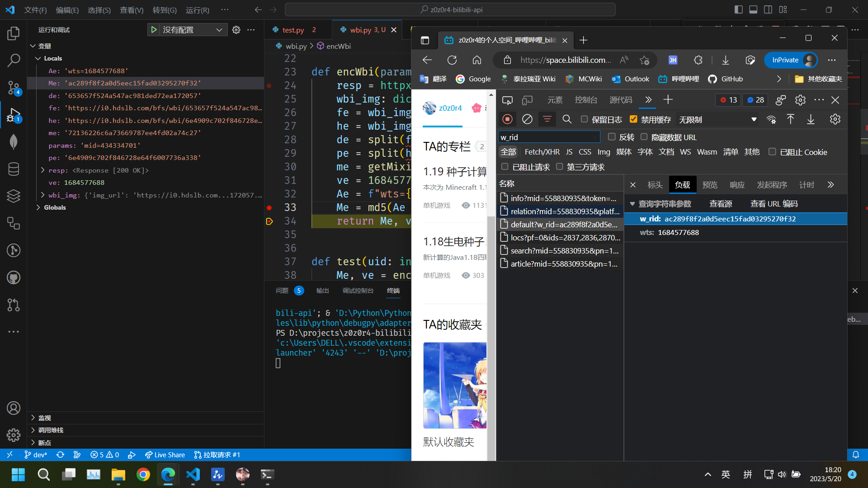The width and height of the screenshot is (868, 488).
Task: Clear all network requests
Action: [x=527, y=119]
